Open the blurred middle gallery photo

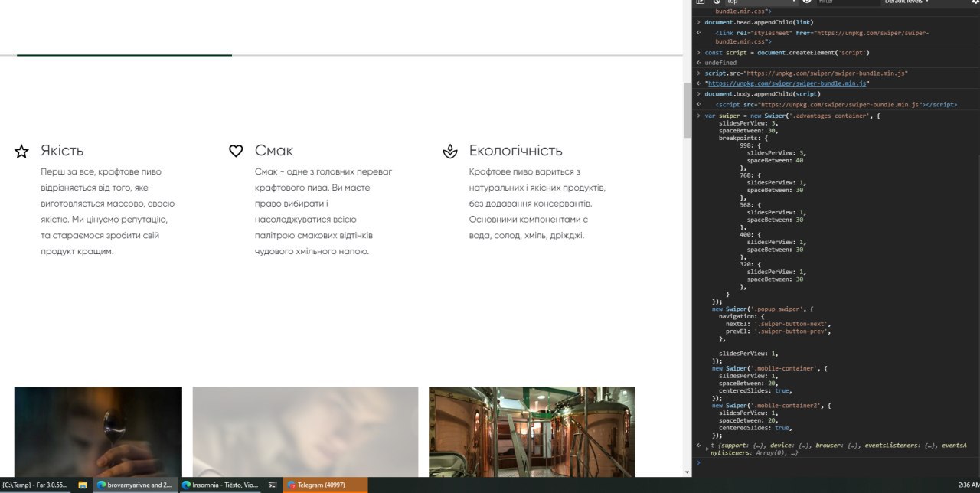(x=305, y=432)
